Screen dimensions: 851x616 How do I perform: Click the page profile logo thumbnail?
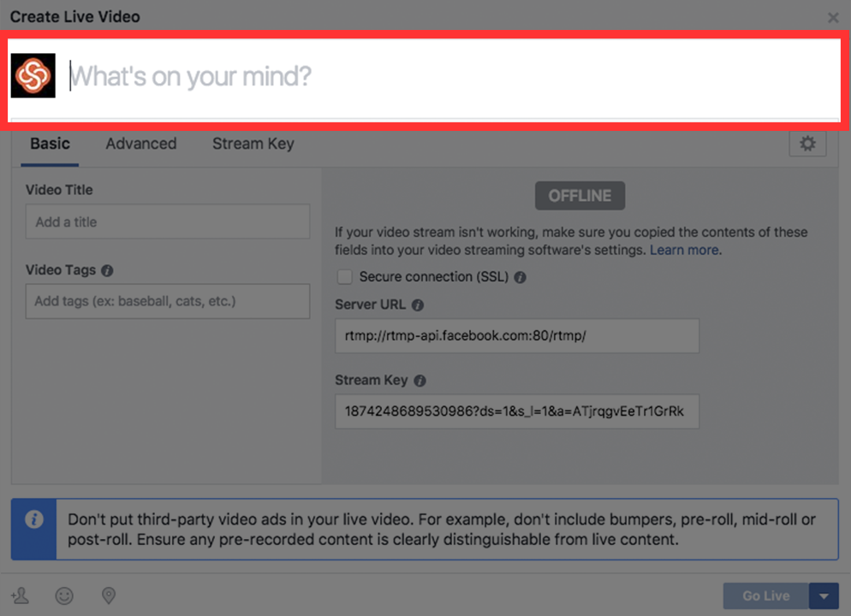pyautogui.click(x=33, y=76)
